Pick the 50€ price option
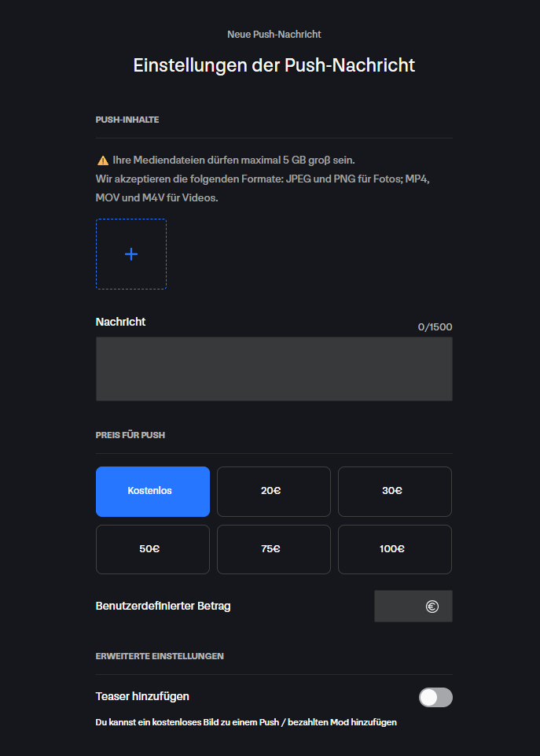The width and height of the screenshot is (540, 756). 152,550
